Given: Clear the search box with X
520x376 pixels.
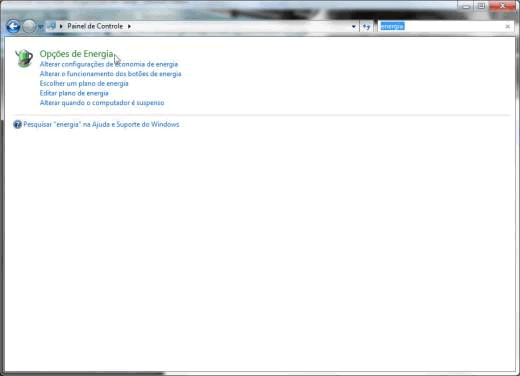Looking at the screenshot, I should [x=508, y=26].
